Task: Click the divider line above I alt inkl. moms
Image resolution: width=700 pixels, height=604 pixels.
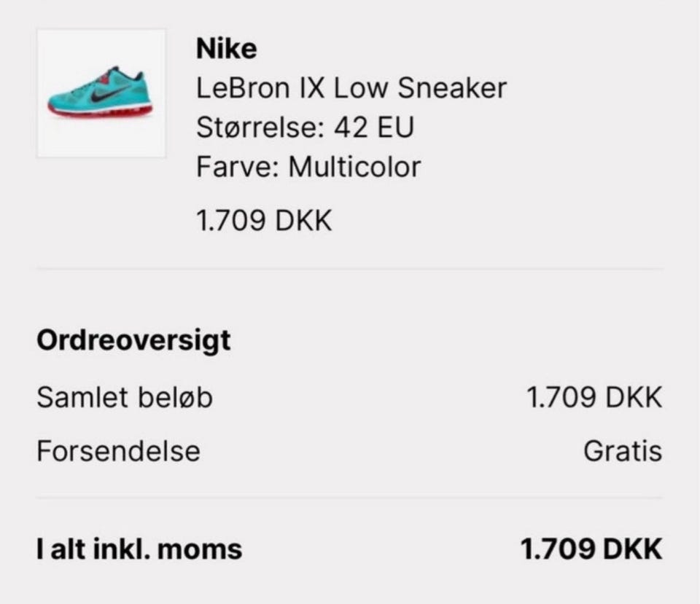Action: click(x=350, y=498)
